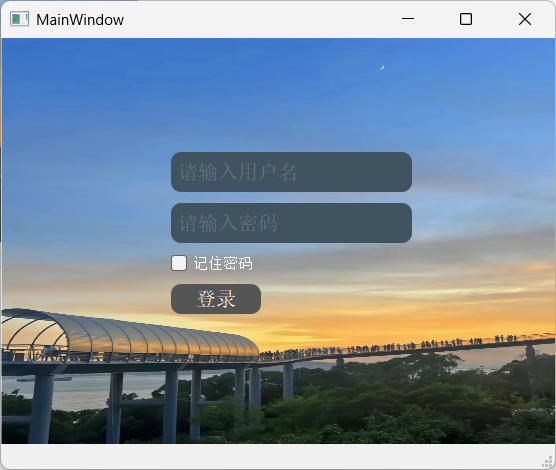This screenshot has width=556, height=470.
Task: Click the size grip in status bar corner
Action: (548, 462)
